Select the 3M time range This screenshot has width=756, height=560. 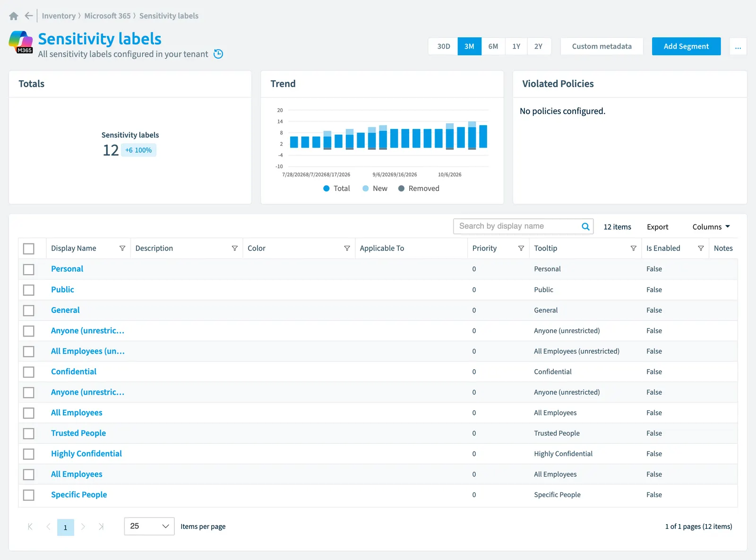[469, 46]
